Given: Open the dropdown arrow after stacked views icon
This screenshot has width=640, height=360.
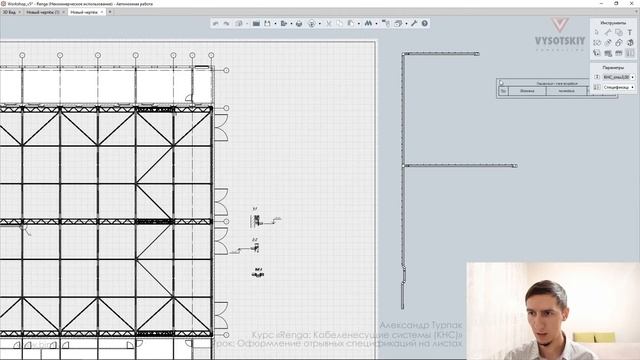Looking at the screenshot, I should [406, 24].
